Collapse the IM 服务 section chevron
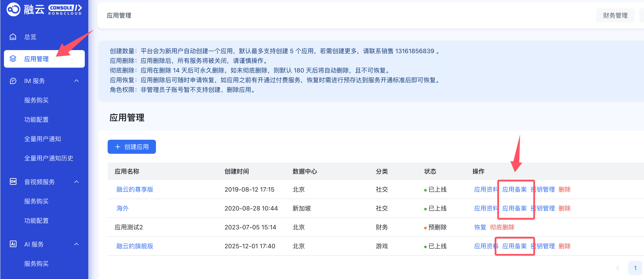Image resolution: width=644 pixels, height=279 pixels. [x=76, y=81]
